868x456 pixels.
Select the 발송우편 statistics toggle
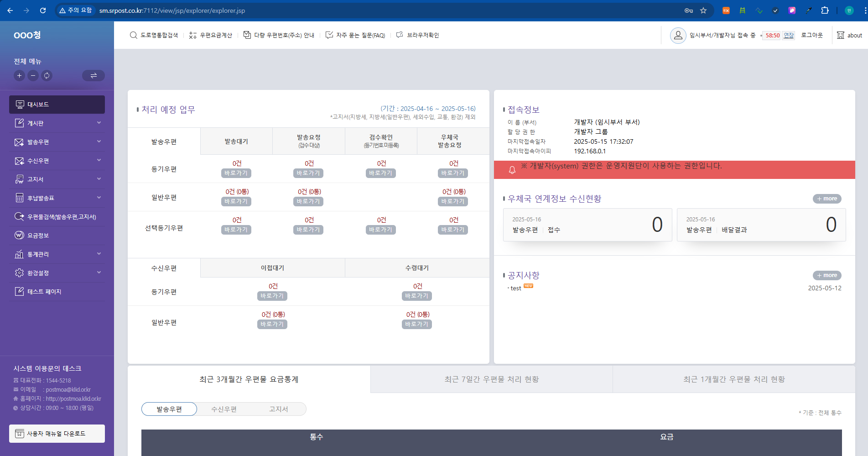(169, 409)
